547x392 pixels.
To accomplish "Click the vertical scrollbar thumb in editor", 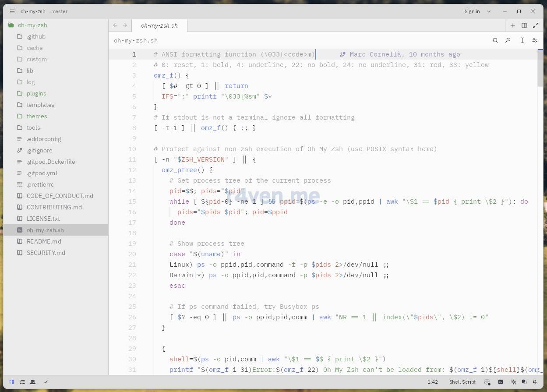I will tap(540, 68).
